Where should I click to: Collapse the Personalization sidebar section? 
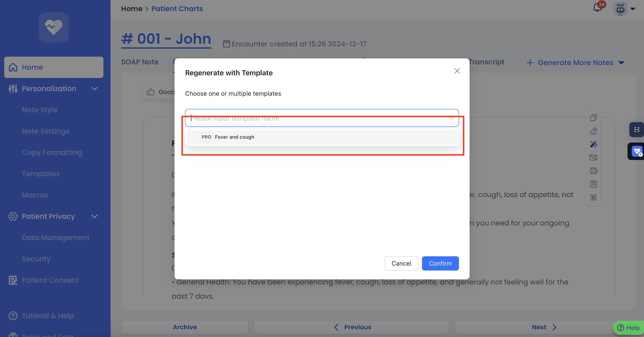point(95,89)
